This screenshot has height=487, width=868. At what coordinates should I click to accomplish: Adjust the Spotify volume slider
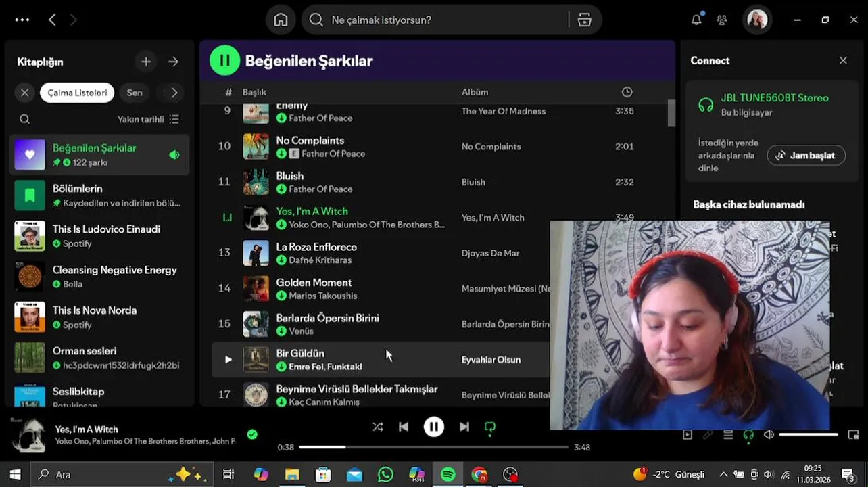coord(809,435)
